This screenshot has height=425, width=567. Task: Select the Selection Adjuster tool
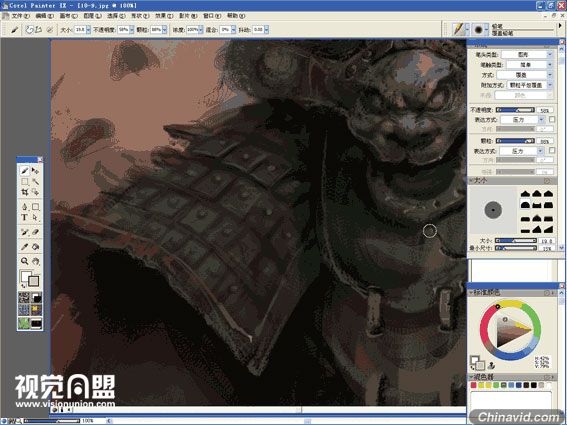pyautogui.click(x=35, y=192)
